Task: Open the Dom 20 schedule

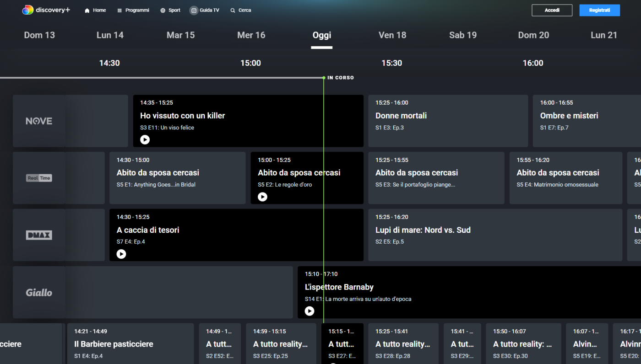Action: tap(533, 35)
